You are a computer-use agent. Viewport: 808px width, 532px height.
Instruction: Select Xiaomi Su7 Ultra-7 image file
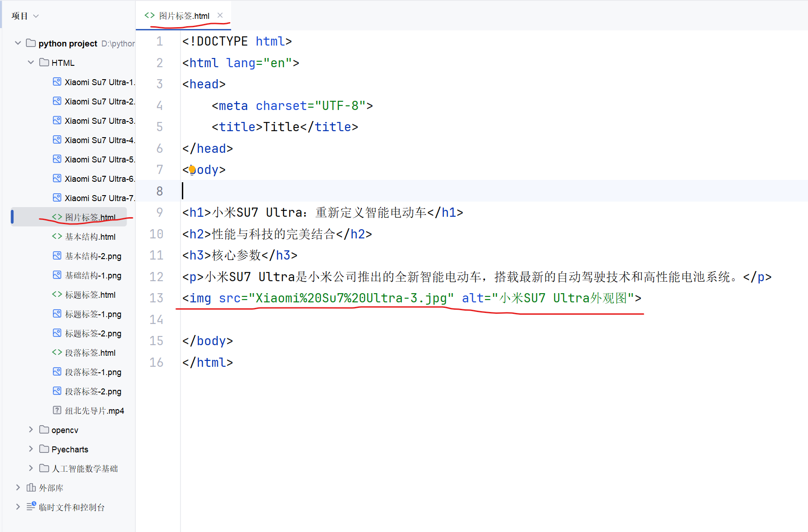(99, 198)
